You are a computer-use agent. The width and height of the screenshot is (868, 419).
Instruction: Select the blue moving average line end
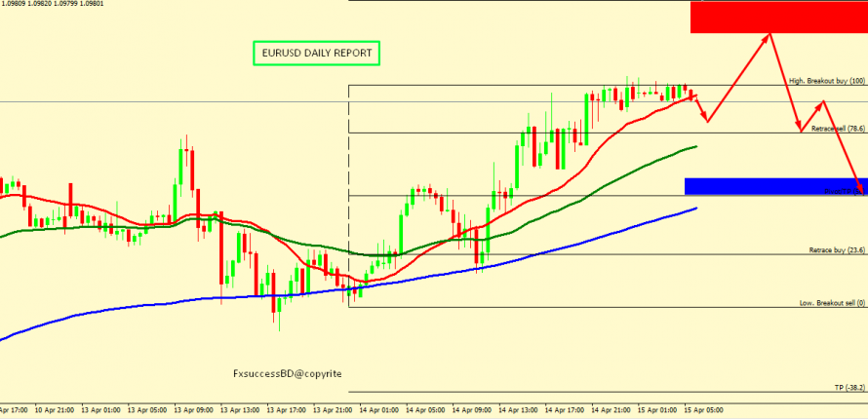695,208
